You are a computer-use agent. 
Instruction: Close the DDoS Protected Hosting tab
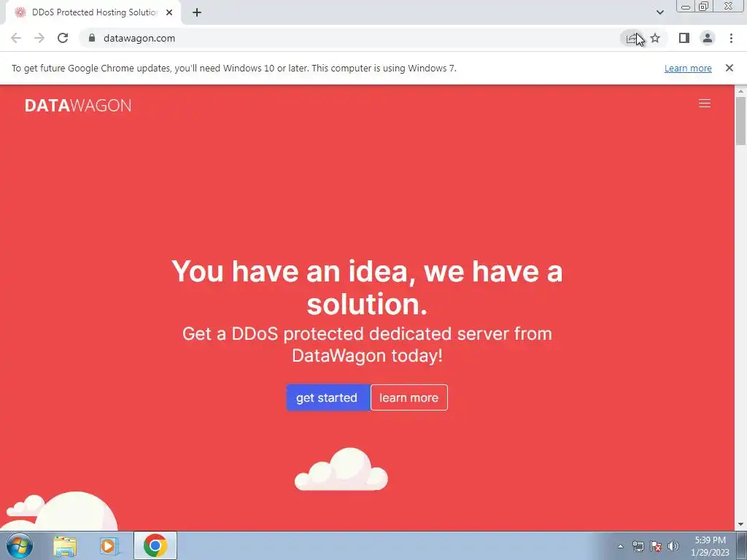click(x=169, y=12)
